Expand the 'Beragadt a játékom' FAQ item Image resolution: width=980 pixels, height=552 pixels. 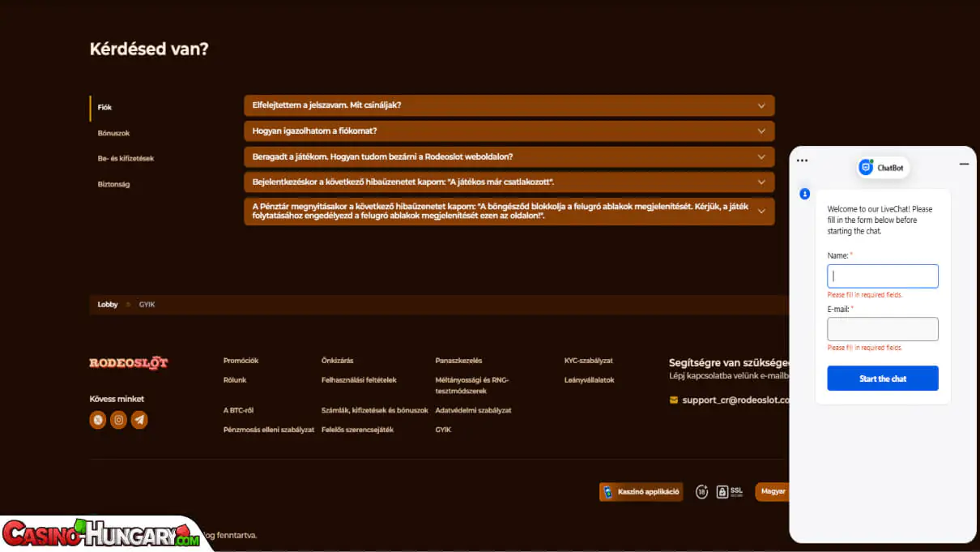(509, 156)
